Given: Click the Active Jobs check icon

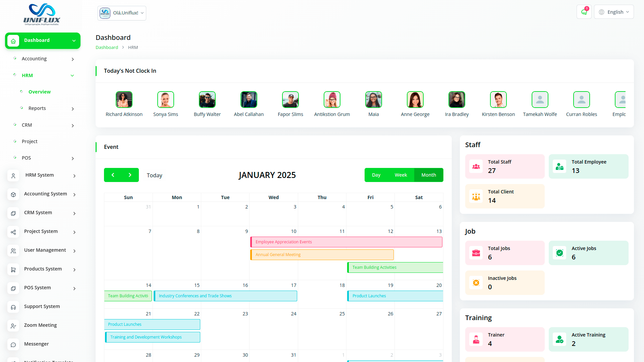Looking at the screenshot, I should [x=559, y=253].
